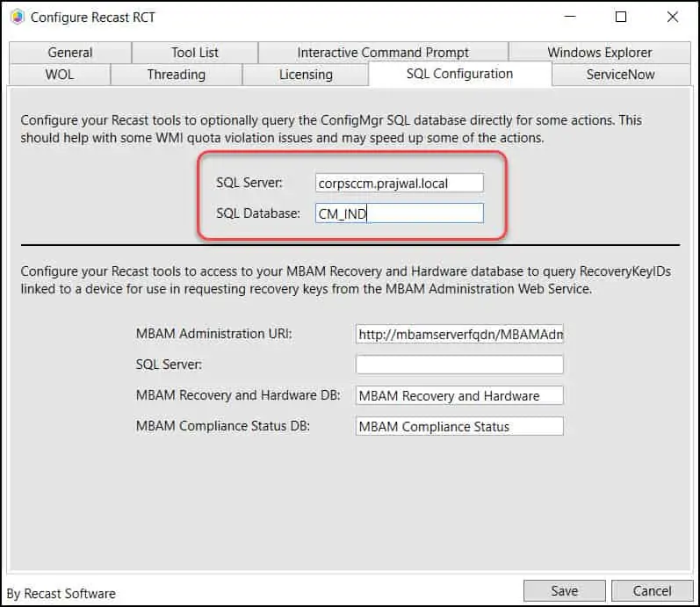Click the 'SQL Database:' label
The width and height of the screenshot is (700, 607).
(258, 213)
